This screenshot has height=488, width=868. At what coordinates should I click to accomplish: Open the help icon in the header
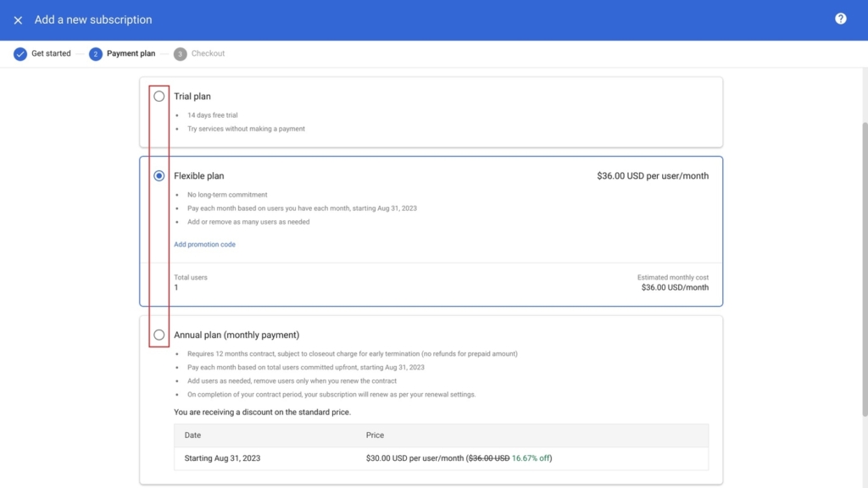[841, 19]
